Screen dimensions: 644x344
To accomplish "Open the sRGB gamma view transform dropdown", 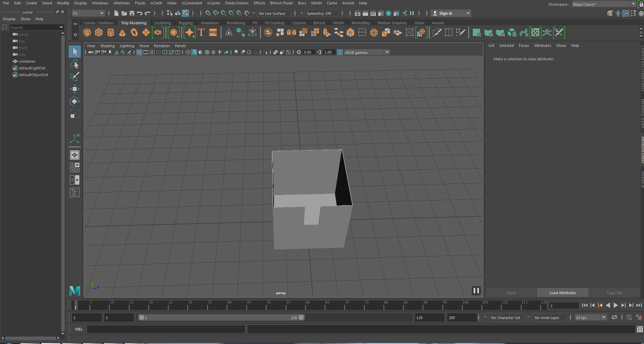I will (367, 52).
